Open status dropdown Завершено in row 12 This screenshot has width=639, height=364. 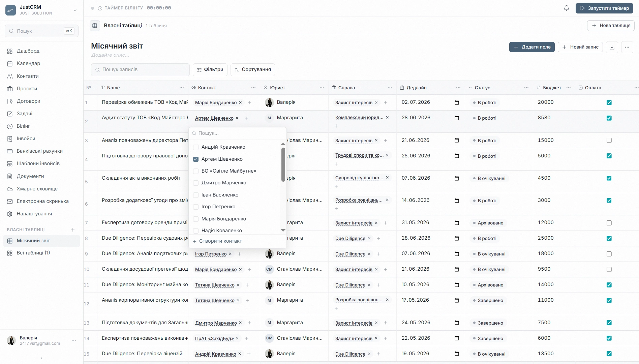click(488, 300)
